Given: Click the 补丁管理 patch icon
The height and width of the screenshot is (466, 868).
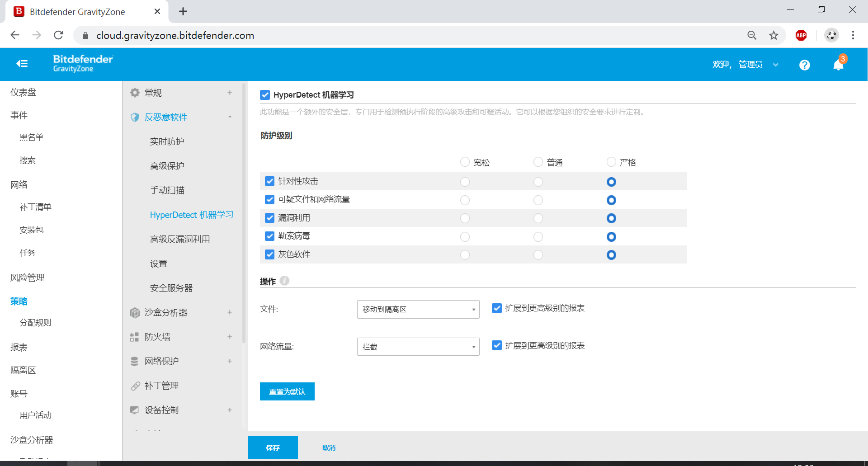Looking at the screenshot, I should (x=135, y=386).
